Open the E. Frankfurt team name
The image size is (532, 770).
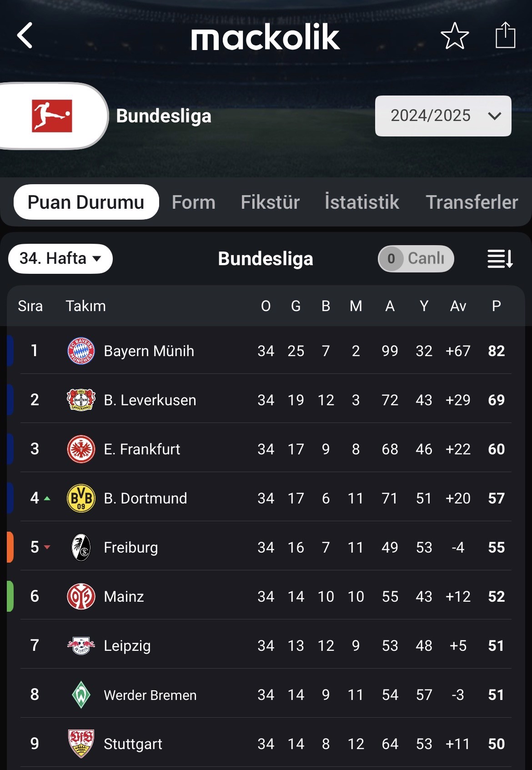coord(142,449)
